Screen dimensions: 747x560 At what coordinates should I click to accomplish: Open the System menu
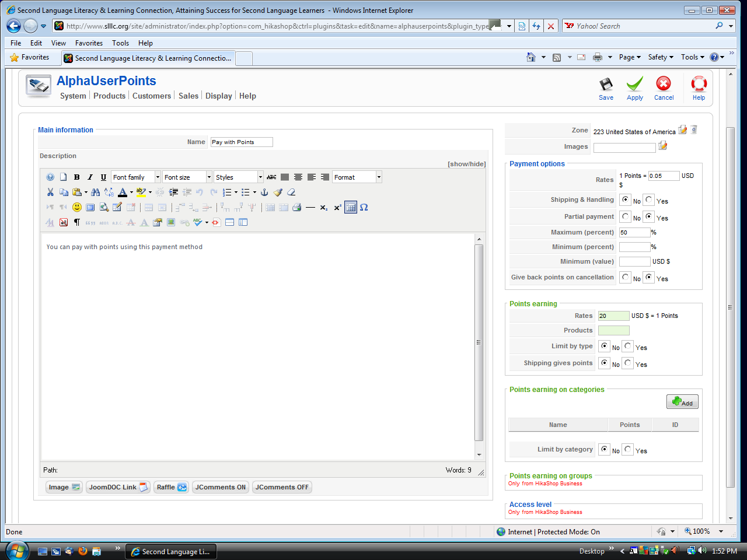coord(73,96)
